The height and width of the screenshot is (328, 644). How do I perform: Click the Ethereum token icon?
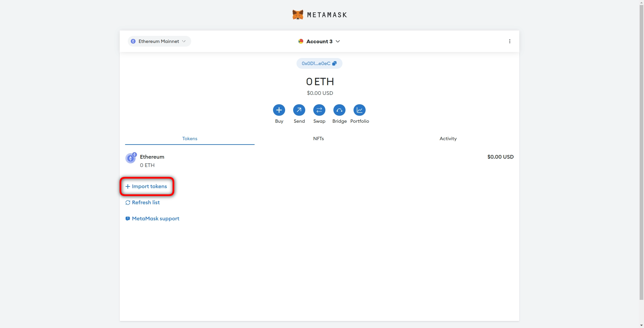click(130, 158)
